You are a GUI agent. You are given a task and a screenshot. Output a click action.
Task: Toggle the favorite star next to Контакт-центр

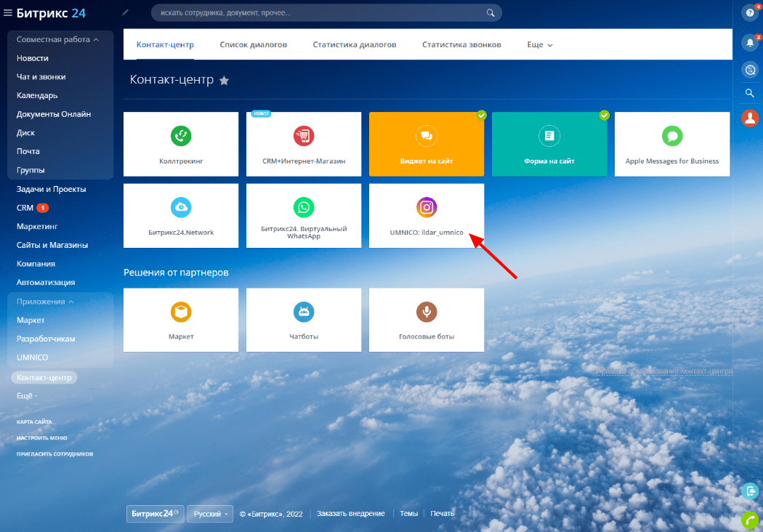[x=224, y=81]
